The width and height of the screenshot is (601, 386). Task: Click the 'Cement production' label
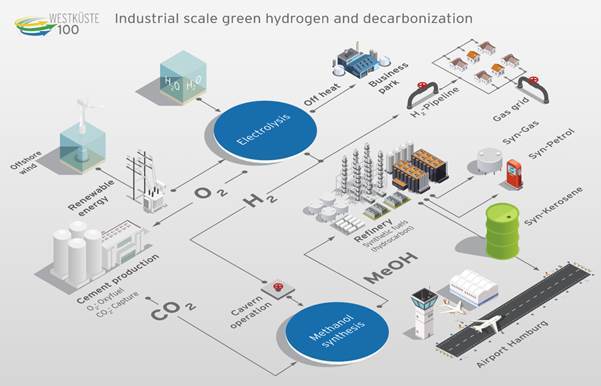click(118, 279)
